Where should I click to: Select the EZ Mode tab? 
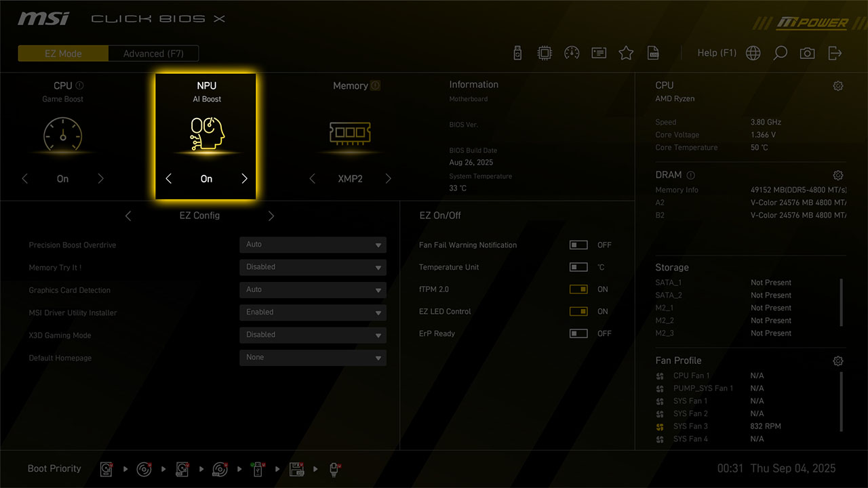click(x=63, y=54)
